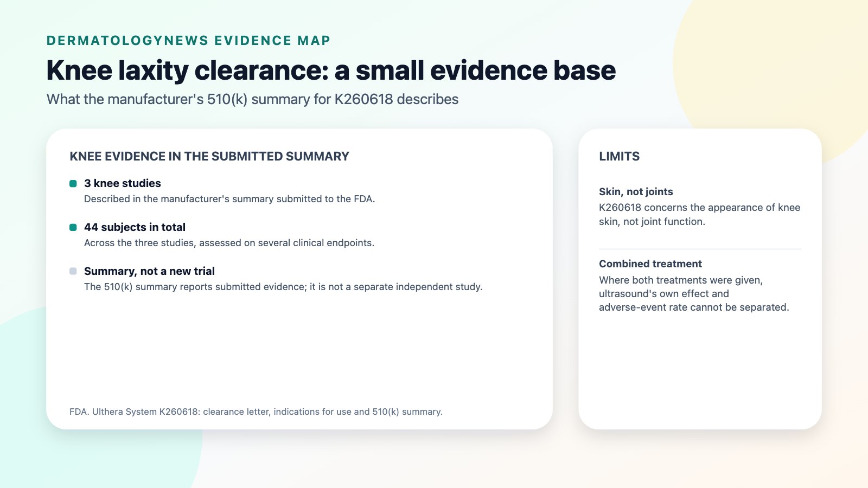Click the 'KNEE EVIDENCE IN THE SUBMITTED SUMMARY' heading
This screenshot has height=488, width=868.
(x=209, y=156)
